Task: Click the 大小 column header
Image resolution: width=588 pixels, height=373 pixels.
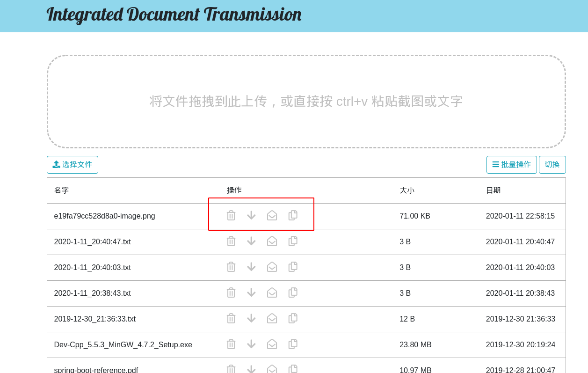Action: pyautogui.click(x=407, y=190)
